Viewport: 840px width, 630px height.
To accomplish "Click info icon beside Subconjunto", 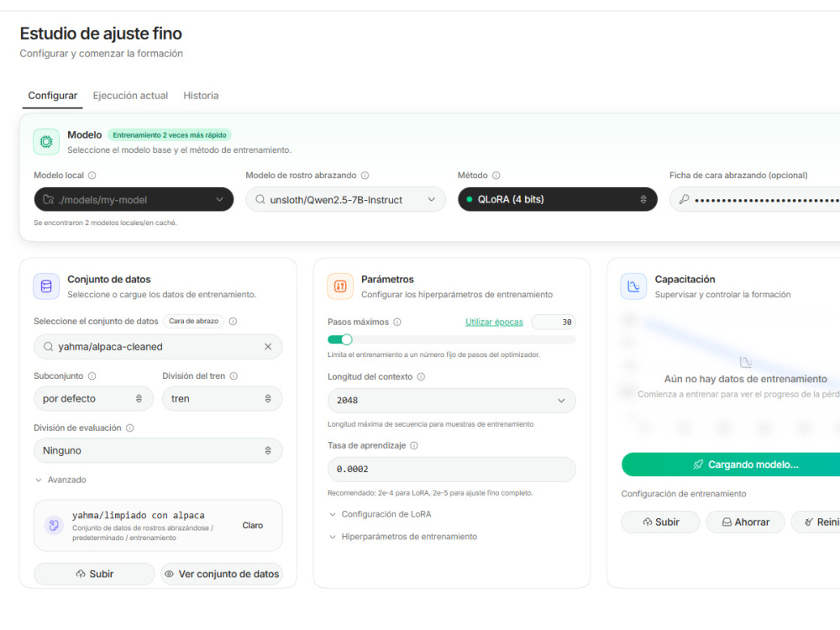I will click(x=92, y=376).
